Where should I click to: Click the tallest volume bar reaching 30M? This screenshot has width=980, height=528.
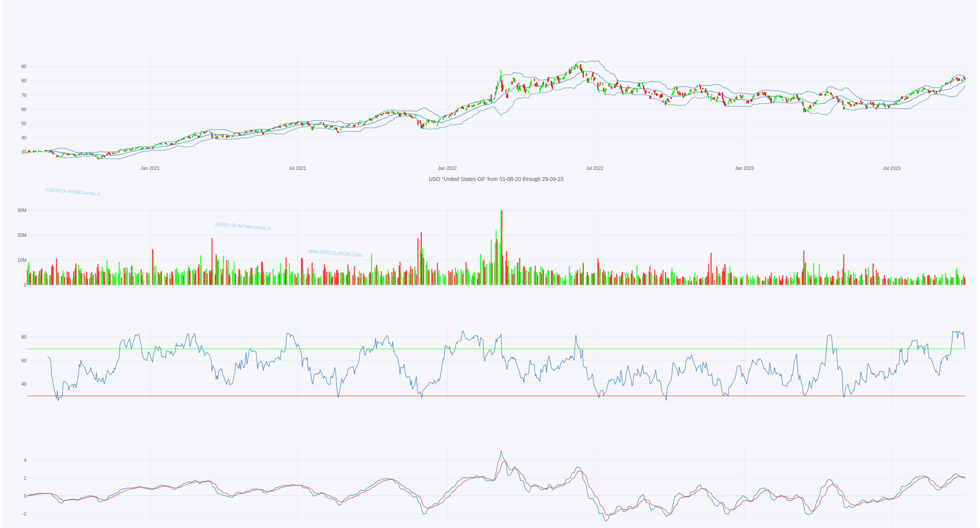tap(501, 248)
